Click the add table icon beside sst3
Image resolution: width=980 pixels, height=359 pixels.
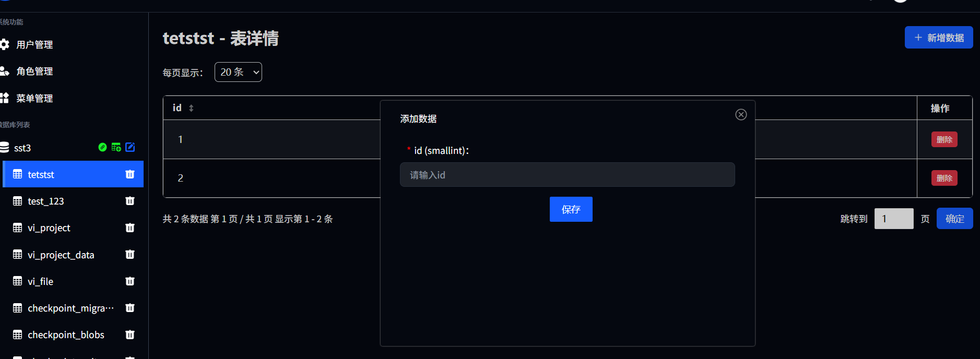point(116,148)
